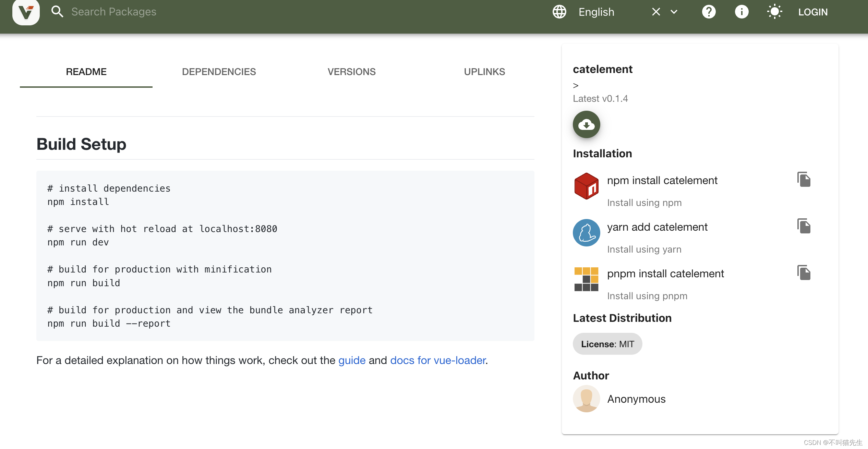868x449 pixels.
Task: Click the Latest v0.1.4 text
Action: coord(600,99)
